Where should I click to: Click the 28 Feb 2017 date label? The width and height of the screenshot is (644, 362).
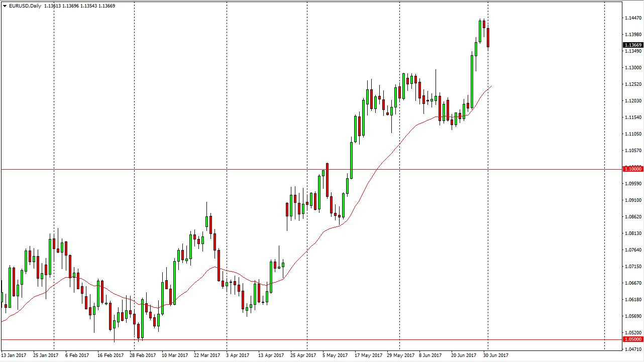[142, 355]
